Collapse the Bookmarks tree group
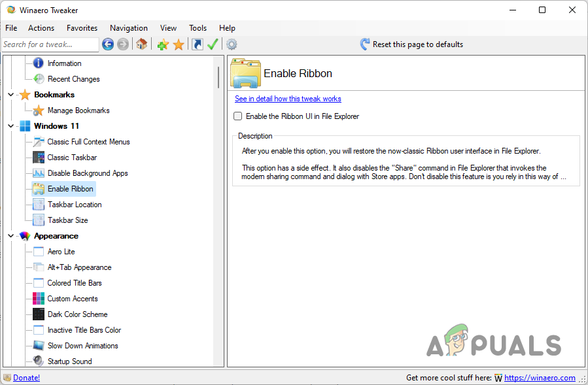 (11, 95)
